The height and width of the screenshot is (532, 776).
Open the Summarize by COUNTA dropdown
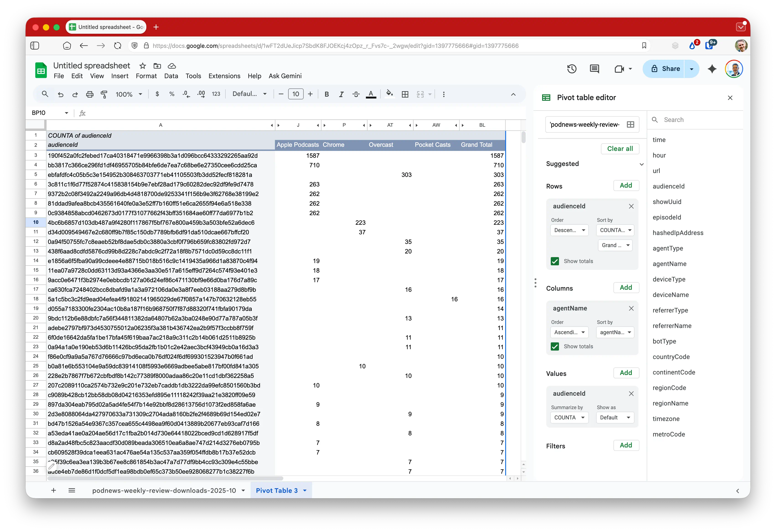[x=569, y=417]
